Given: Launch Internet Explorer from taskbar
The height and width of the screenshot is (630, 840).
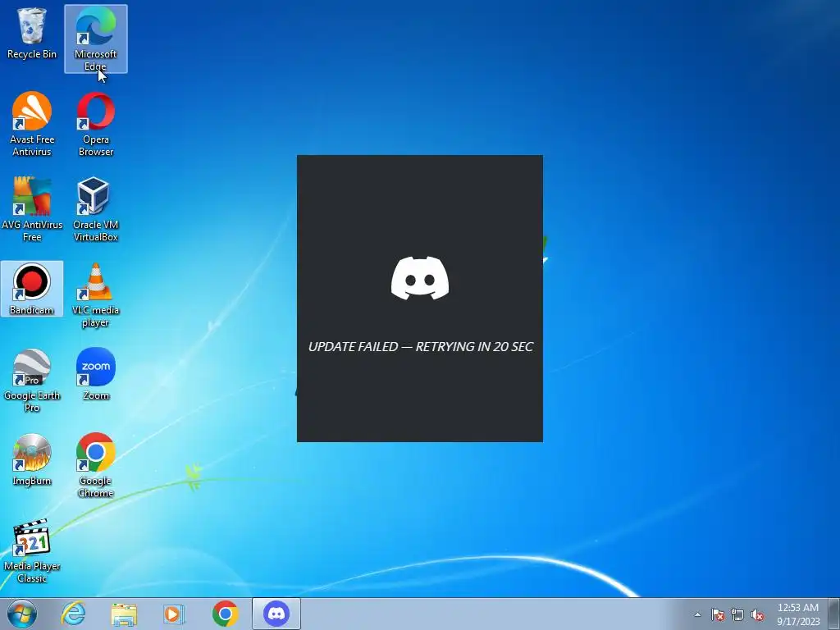Looking at the screenshot, I should pyautogui.click(x=73, y=614).
